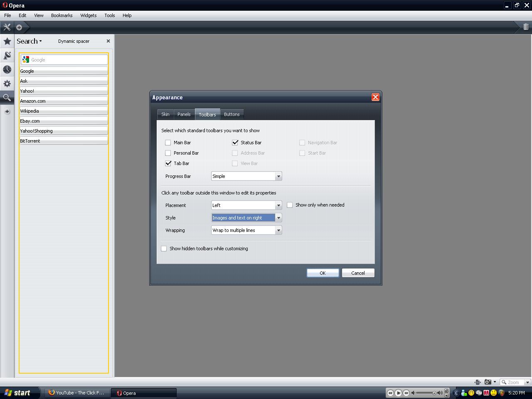Open the Placement dropdown

click(246, 205)
